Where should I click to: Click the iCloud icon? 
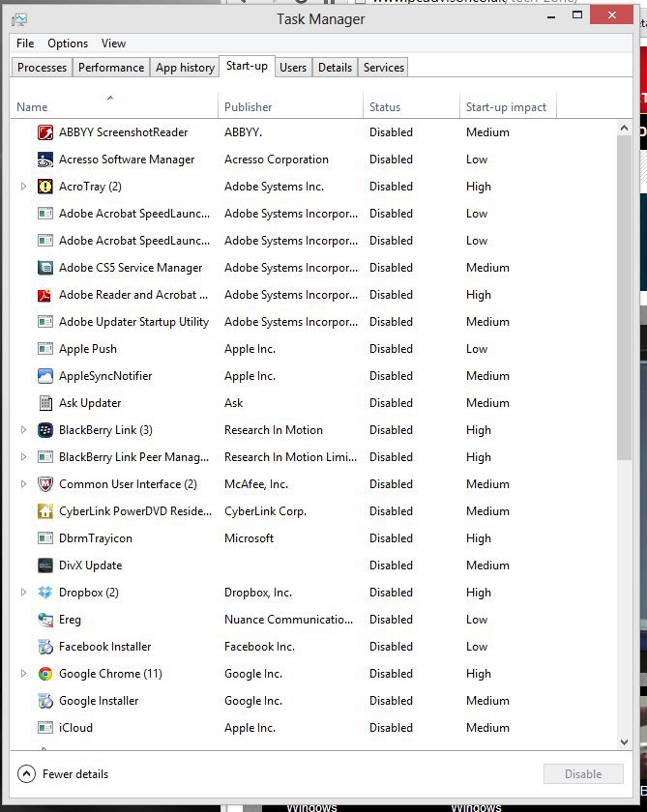[x=45, y=728]
